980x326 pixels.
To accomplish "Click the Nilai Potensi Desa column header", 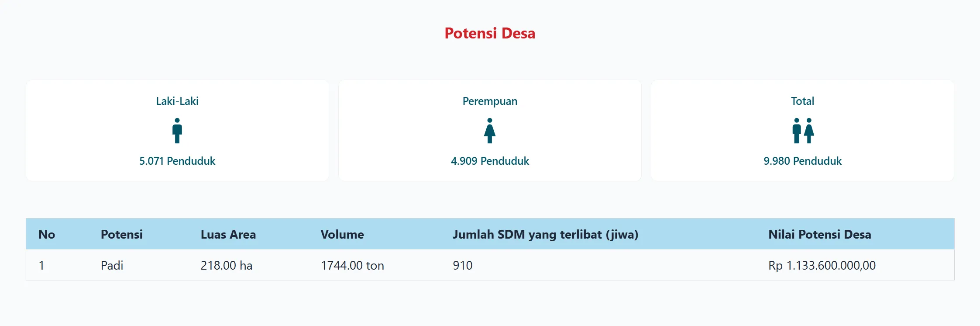I will click(x=819, y=234).
